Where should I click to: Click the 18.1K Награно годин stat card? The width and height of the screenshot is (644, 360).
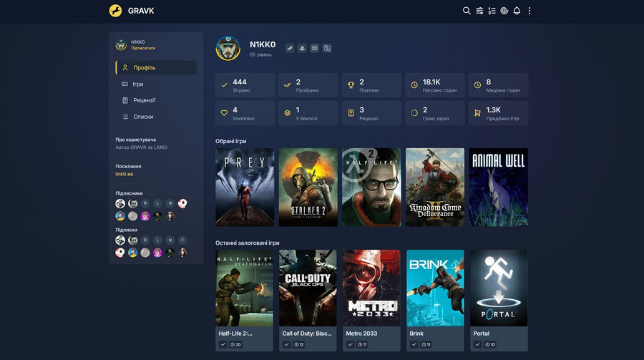click(x=435, y=85)
